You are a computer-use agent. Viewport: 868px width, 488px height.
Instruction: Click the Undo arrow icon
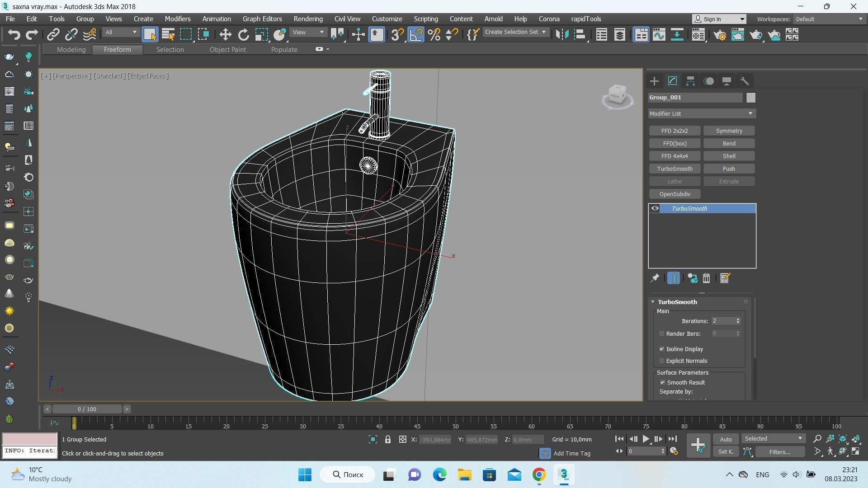coord(14,35)
